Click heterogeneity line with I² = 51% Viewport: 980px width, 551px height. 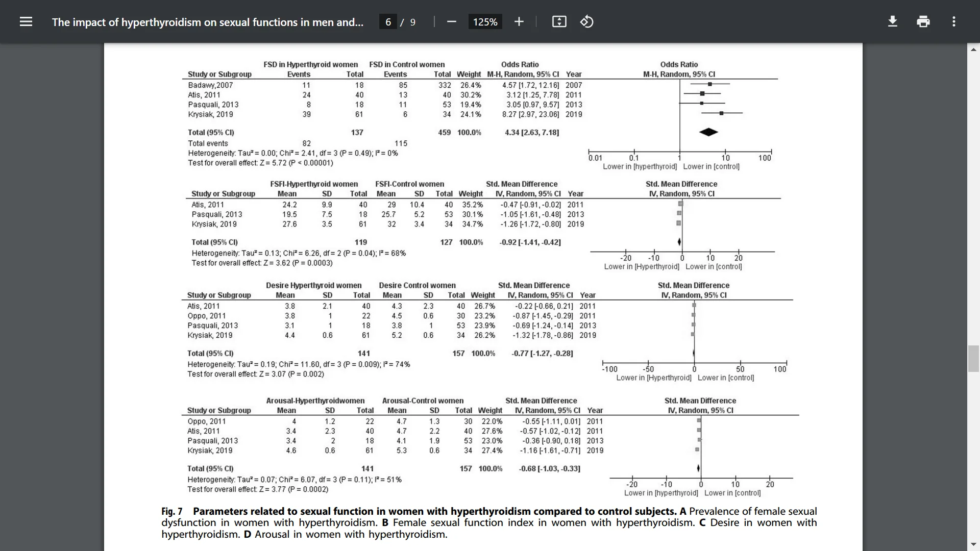click(294, 480)
